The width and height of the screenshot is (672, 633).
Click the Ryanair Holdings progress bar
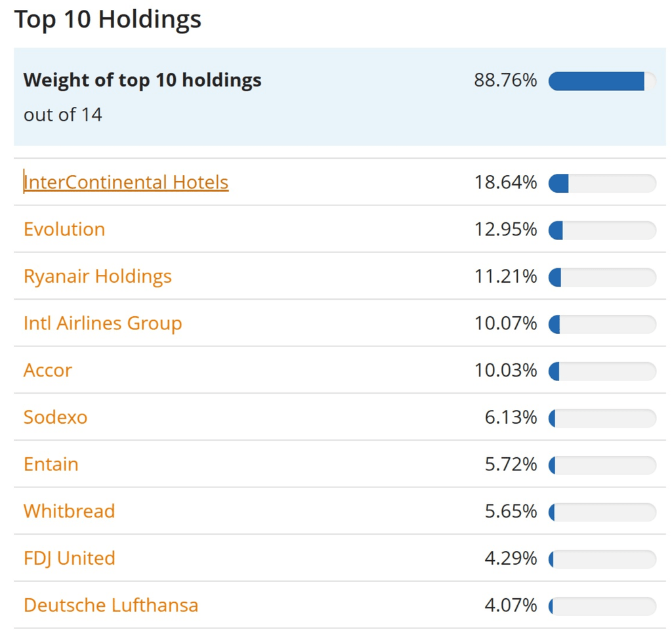[x=601, y=277]
